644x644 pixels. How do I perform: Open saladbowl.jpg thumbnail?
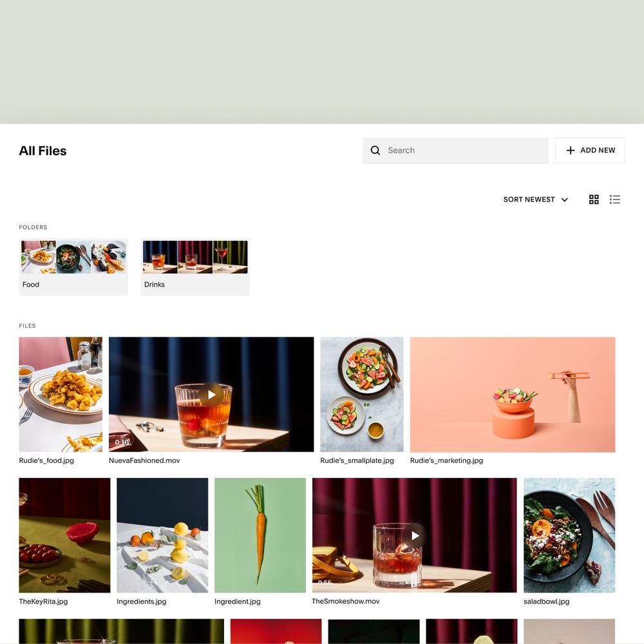(x=569, y=535)
